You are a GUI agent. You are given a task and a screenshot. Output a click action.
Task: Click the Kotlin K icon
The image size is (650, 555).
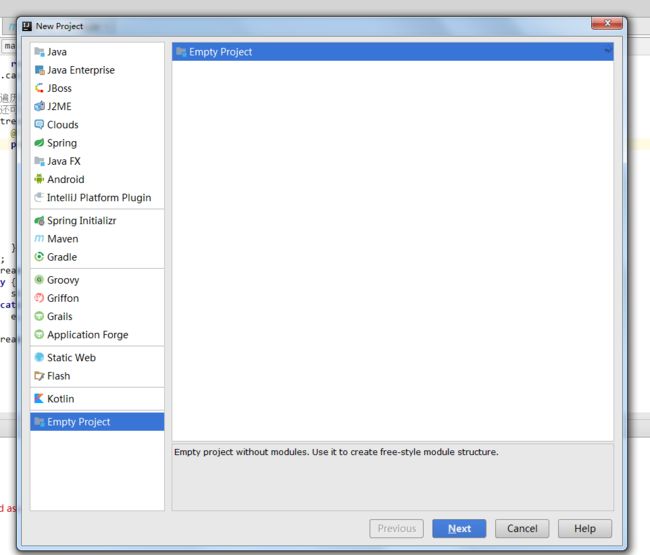[39, 399]
